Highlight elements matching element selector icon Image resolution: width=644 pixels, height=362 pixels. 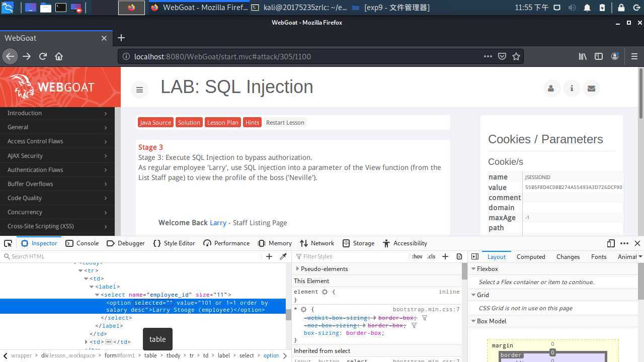coord(325,292)
